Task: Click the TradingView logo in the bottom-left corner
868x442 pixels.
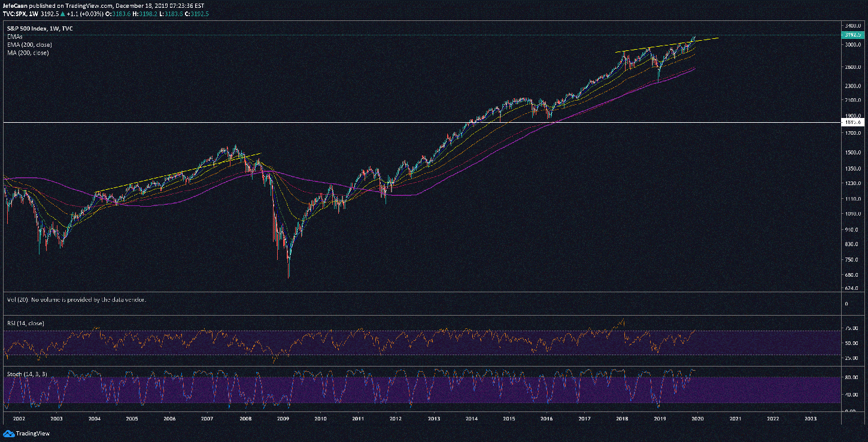Action: pyautogui.click(x=26, y=434)
